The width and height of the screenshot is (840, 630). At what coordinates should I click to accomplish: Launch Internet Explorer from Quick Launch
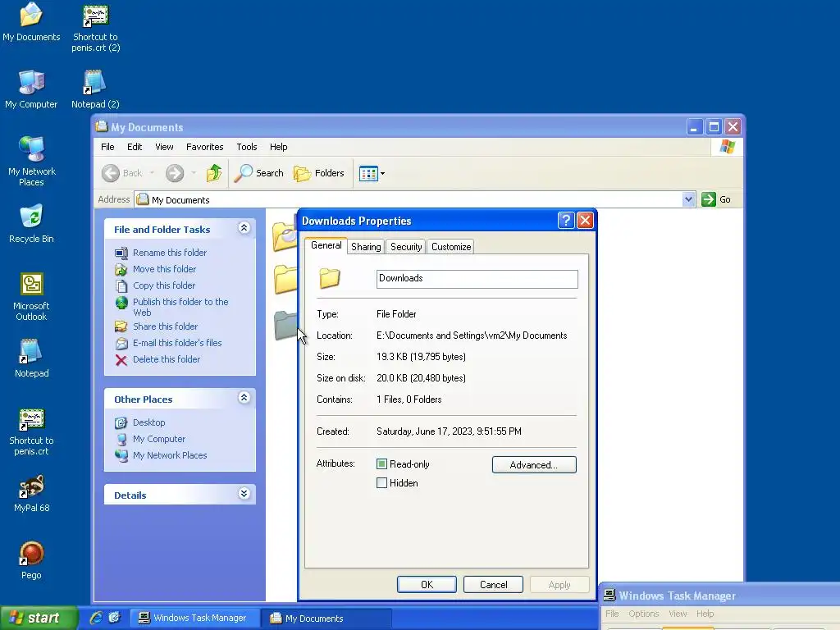[x=96, y=618]
